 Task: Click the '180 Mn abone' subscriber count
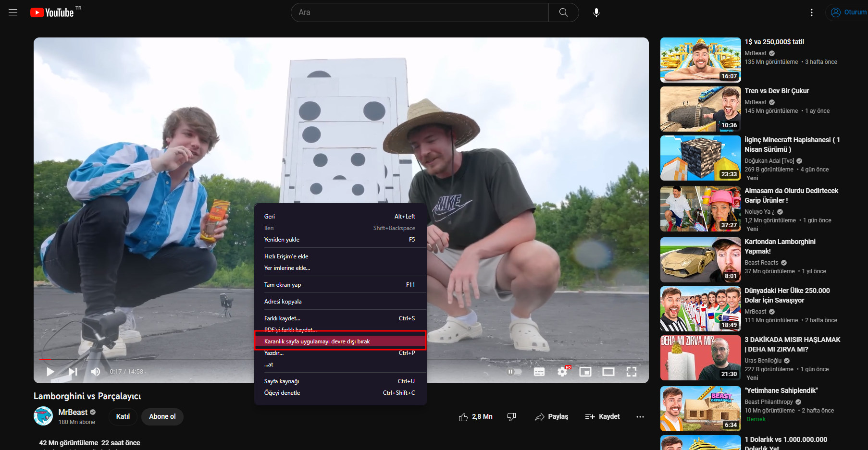point(77,422)
